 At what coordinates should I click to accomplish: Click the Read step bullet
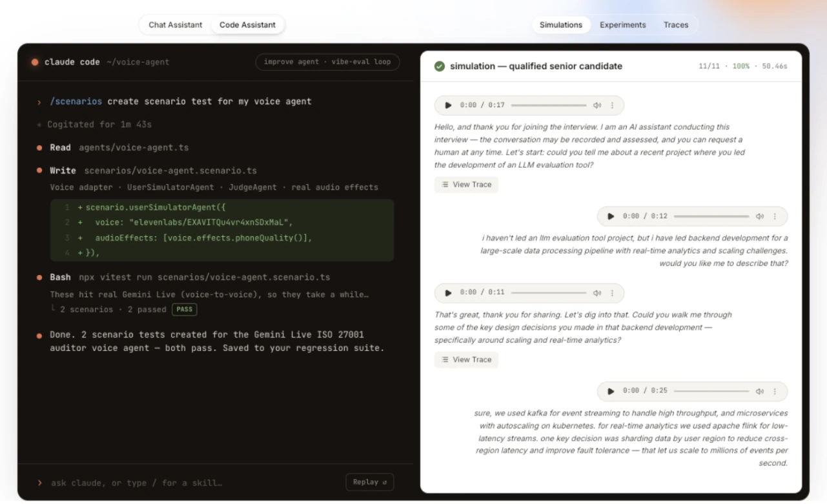40,148
